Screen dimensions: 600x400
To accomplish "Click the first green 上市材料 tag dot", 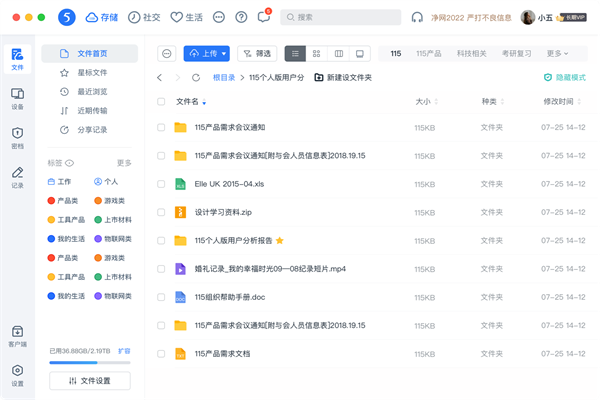I will [x=98, y=220].
